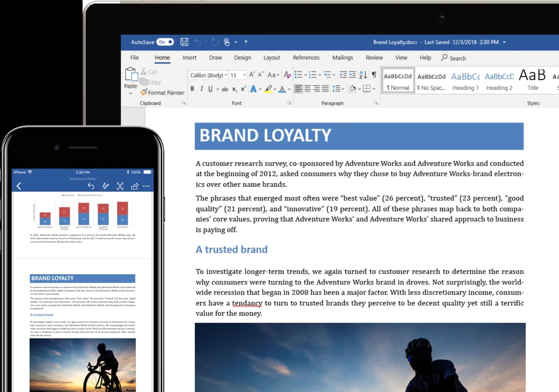Apply the Heading 1 style
This screenshot has height=392, width=559.
pyautogui.click(x=465, y=81)
